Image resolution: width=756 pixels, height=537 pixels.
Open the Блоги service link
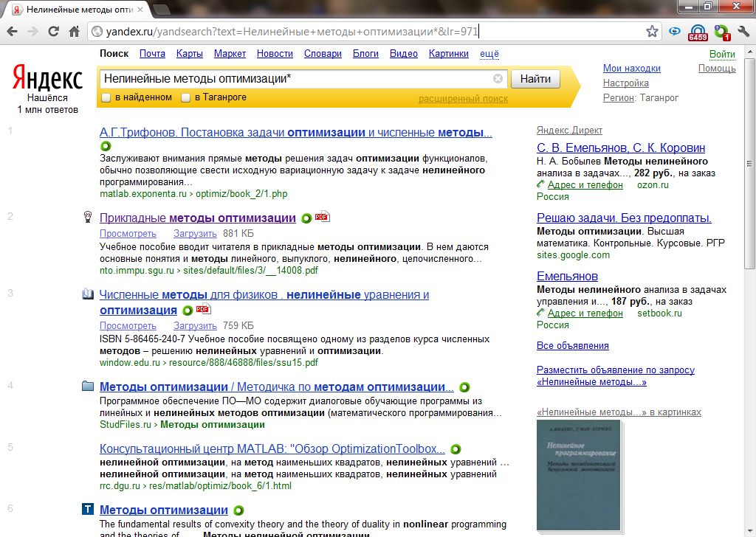365,53
